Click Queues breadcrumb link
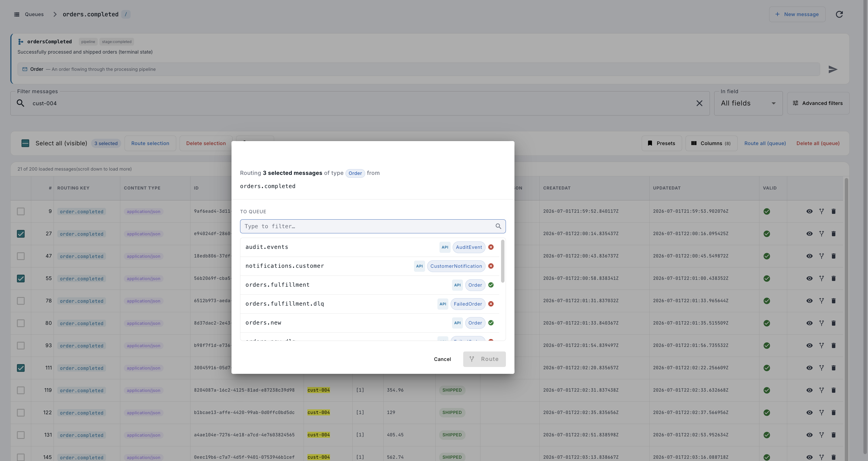Image resolution: width=868 pixels, height=461 pixels. coord(34,14)
